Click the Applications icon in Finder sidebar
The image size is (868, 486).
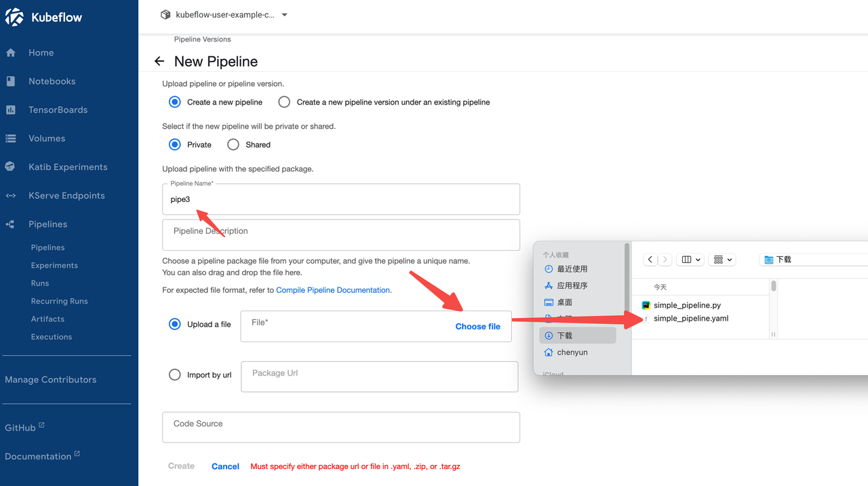pyautogui.click(x=549, y=286)
